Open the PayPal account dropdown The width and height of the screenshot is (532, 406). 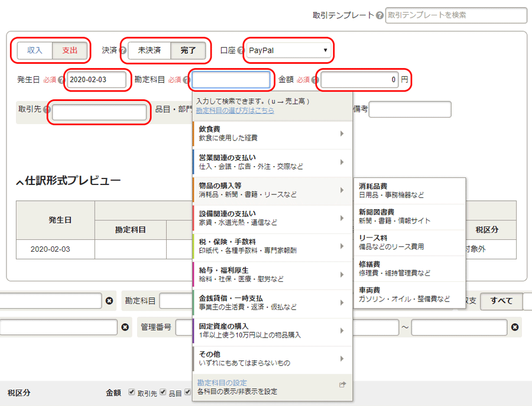pyautogui.click(x=288, y=51)
